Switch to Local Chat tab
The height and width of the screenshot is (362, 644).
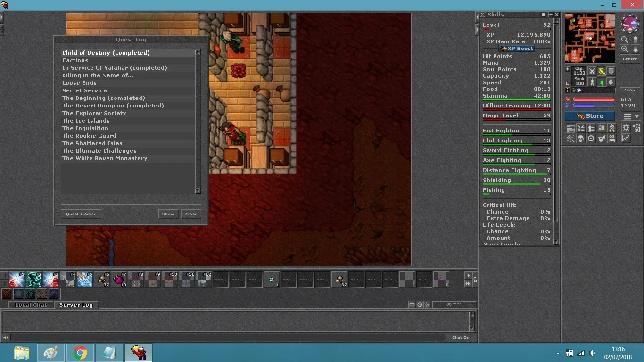(x=31, y=305)
